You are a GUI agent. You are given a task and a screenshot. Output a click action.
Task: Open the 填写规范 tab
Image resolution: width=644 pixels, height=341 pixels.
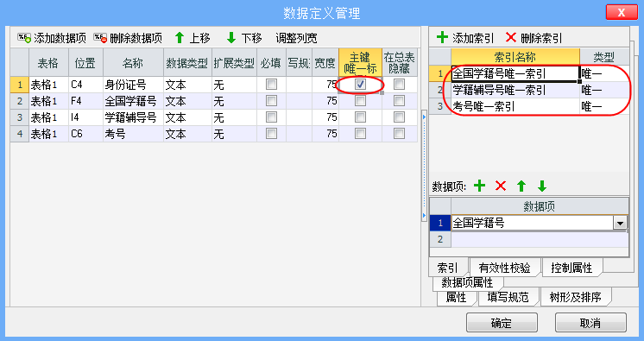tap(508, 297)
